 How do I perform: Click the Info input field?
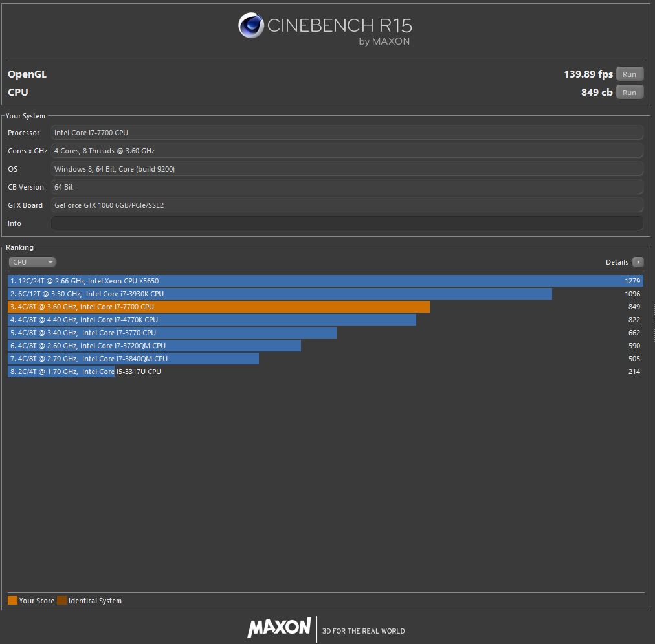pos(347,223)
